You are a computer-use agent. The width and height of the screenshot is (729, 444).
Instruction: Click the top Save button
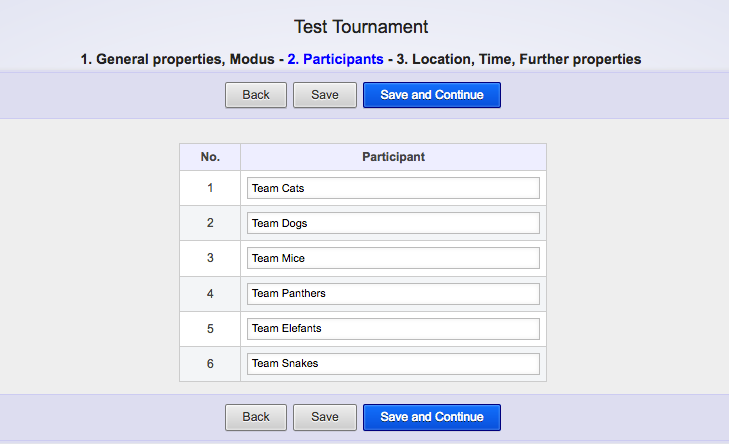click(x=325, y=95)
